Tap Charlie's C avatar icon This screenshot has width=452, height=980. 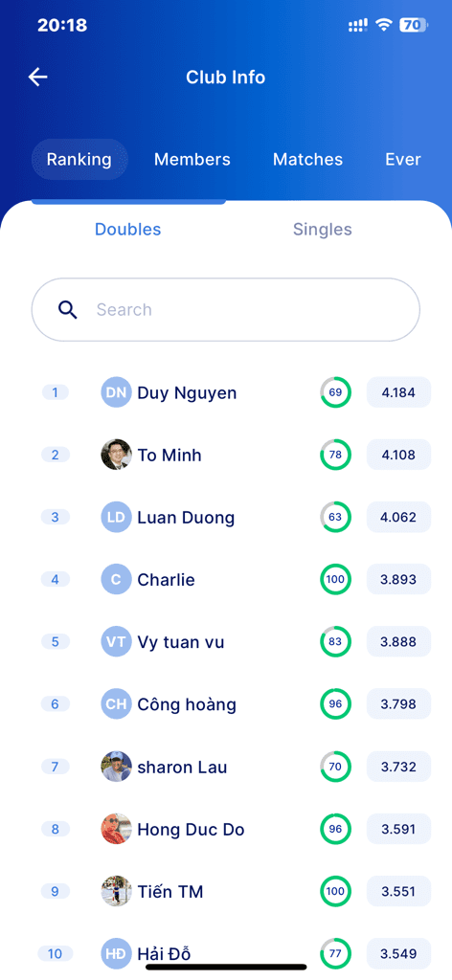pyautogui.click(x=116, y=579)
